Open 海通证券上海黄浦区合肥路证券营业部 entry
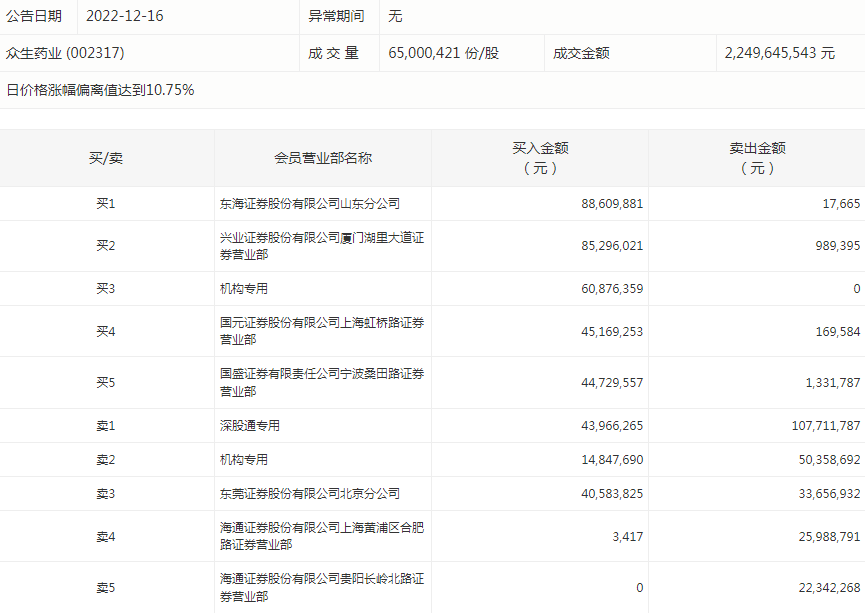This screenshot has height=613, width=865. 322,536
